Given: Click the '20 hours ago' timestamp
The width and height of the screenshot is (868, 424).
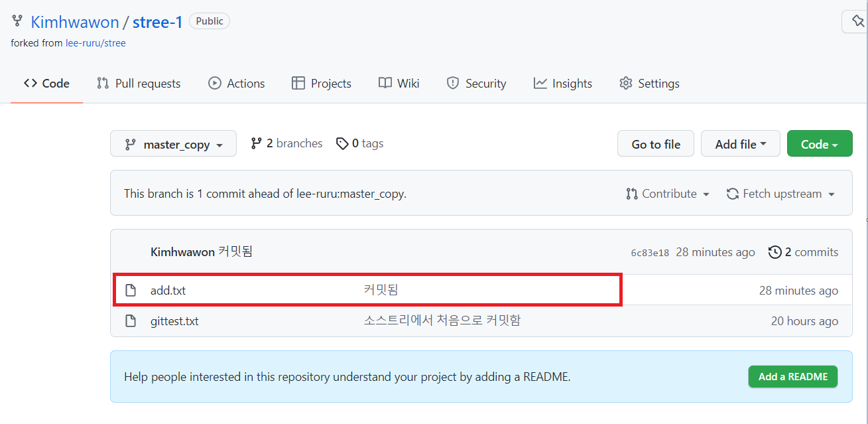Looking at the screenshot, I should coord(804,321).
